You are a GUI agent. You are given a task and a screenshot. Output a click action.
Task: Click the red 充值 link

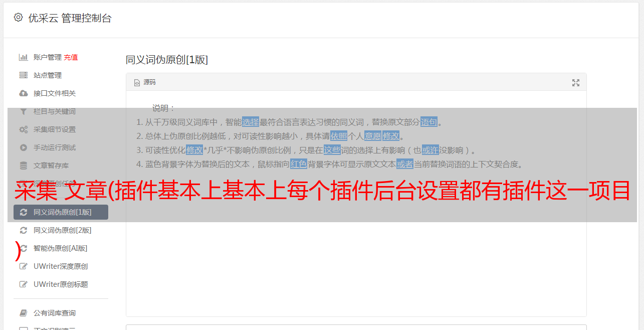(x=71, y=57)
